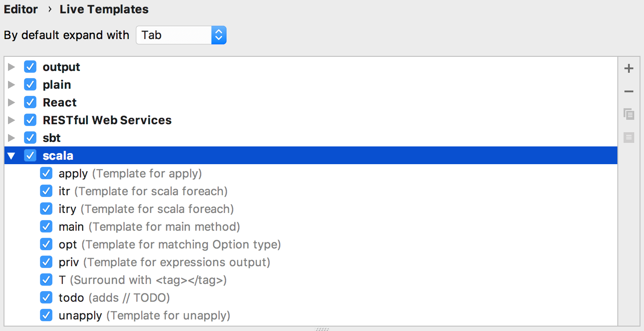Open the default expand with dropdown
This screenshot has width=644, height=331.
(x=181, y=35)
